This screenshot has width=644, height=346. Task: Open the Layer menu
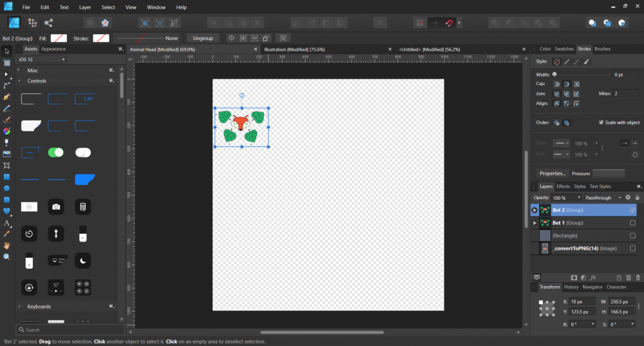point(84,7)
